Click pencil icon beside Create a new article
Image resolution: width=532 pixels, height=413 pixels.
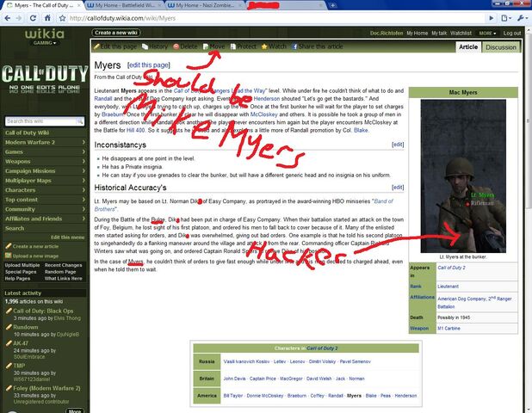tap(8, 246)
